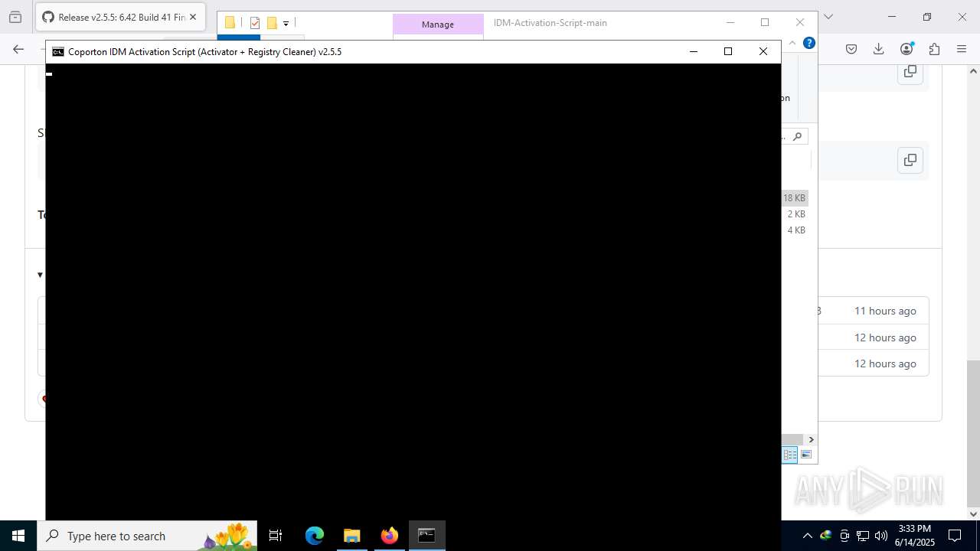The image size is (980, 551).
Task: Open the File tab in File Explorer
Action: pos(238,37)
